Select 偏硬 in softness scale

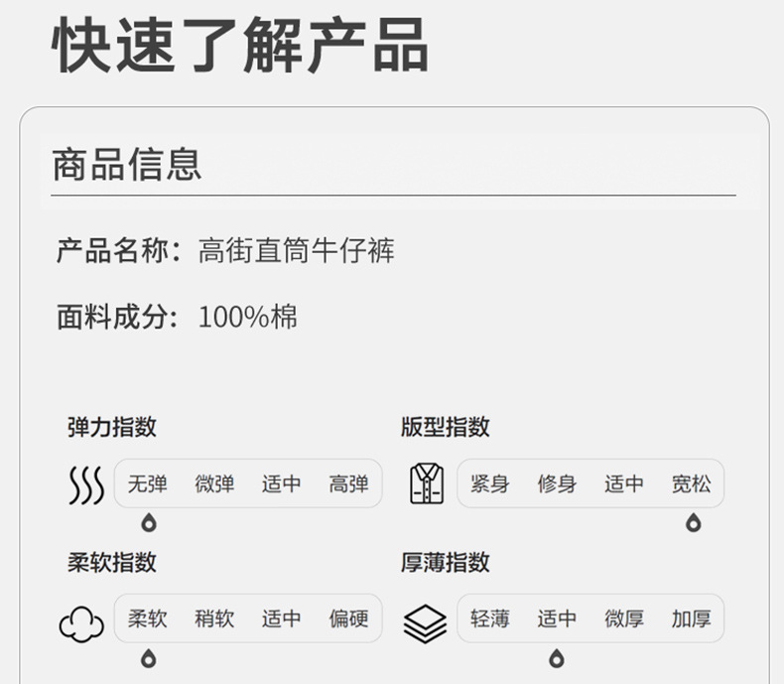pyautogui.click(x=348, y=619)
